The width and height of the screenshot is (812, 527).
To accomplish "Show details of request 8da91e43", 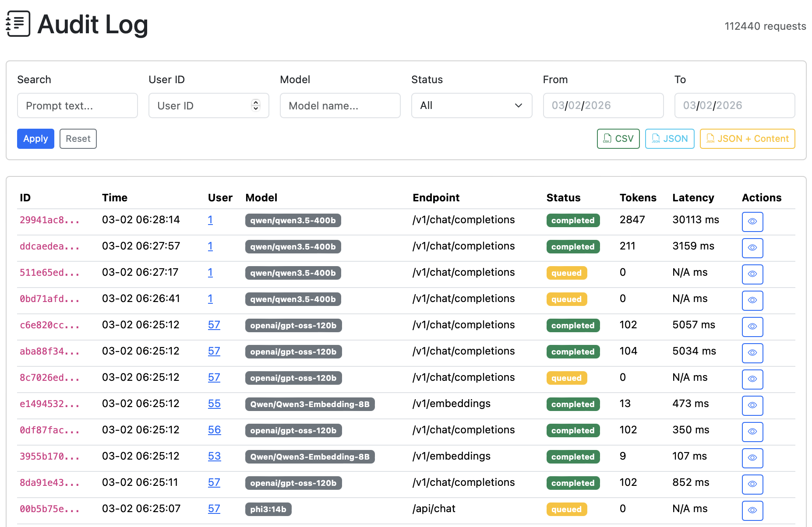I will point(752,484).
